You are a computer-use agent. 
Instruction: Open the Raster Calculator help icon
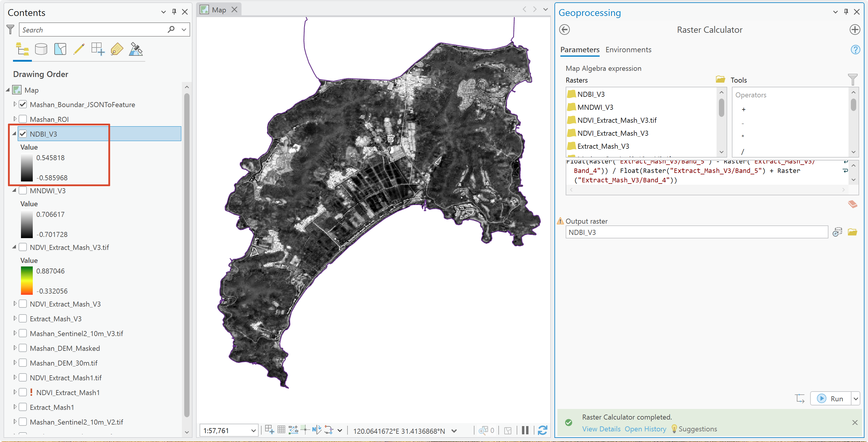[x=855, y=50]
